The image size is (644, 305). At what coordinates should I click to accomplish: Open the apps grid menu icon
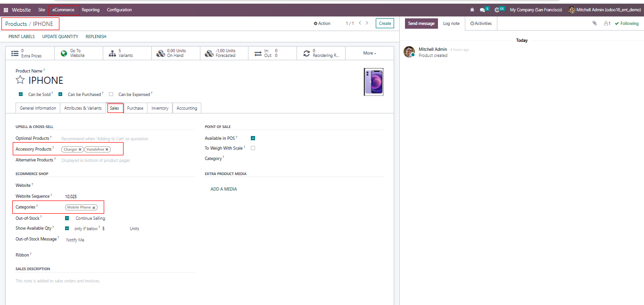point(6,10)
